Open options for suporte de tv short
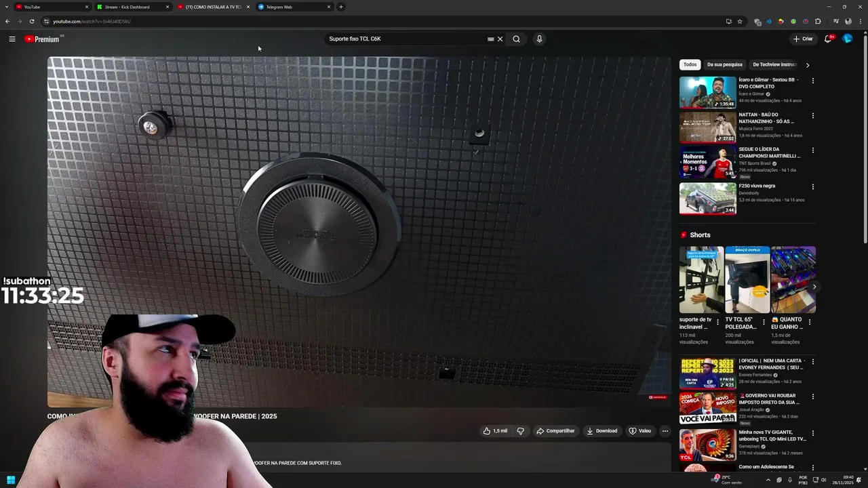The height and width of the screenshot is (488, 868). (x=718, y=322)
